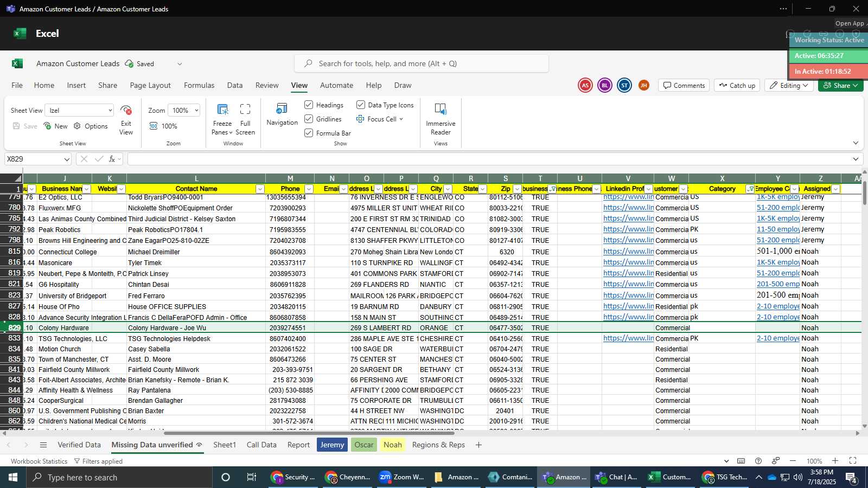The image size is (868, 488).
Task: Toggle the Gridlines checkbox
Action: [x=309, y=119]
